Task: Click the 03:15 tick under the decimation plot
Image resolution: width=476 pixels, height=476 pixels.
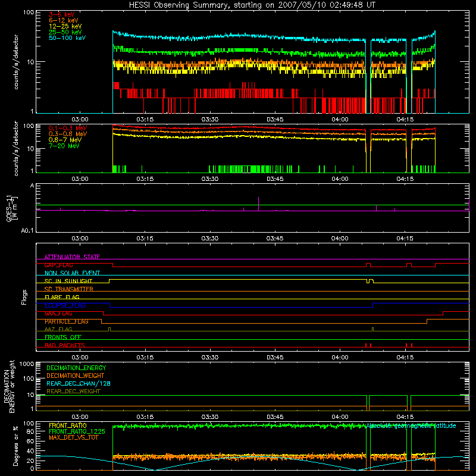Action: click(145, 417)
